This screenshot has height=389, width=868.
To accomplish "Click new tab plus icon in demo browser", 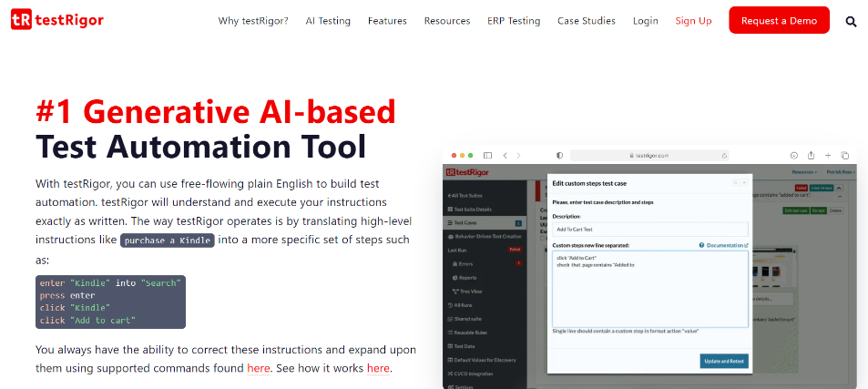I will point(828,156).
